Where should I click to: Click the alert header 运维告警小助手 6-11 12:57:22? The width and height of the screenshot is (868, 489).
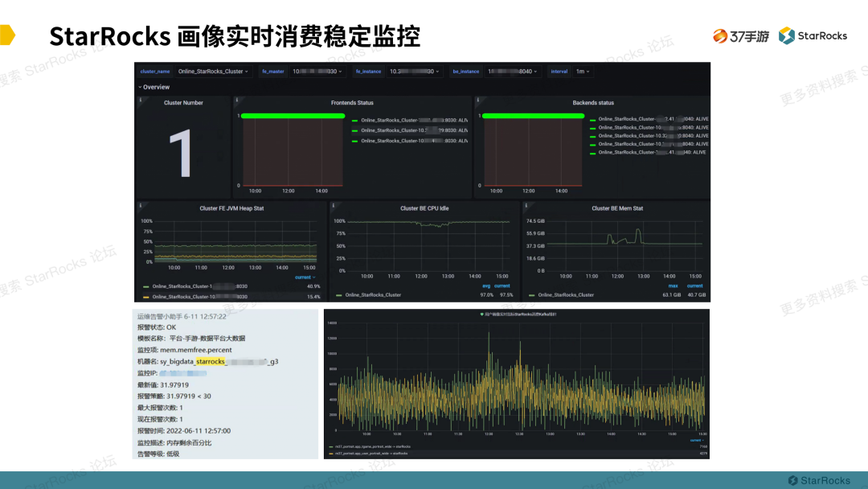pyautogui.click(x=182, y=317)
